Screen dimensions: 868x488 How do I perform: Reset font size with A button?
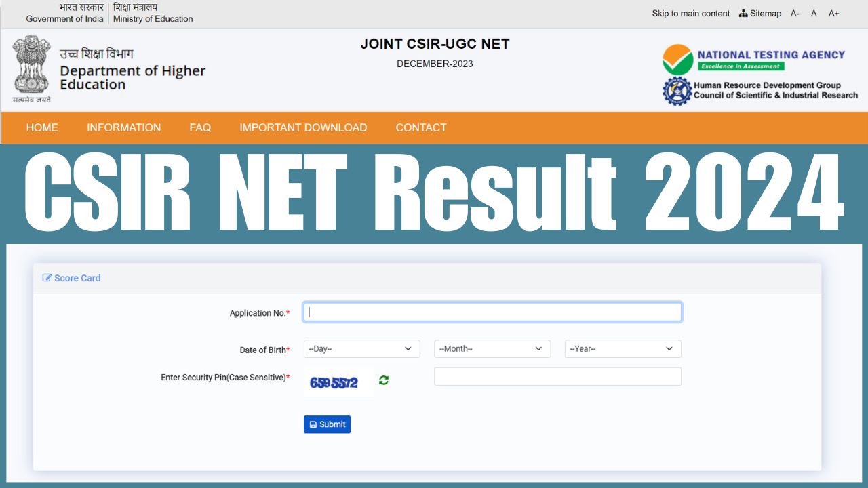[x=814, y=14]
